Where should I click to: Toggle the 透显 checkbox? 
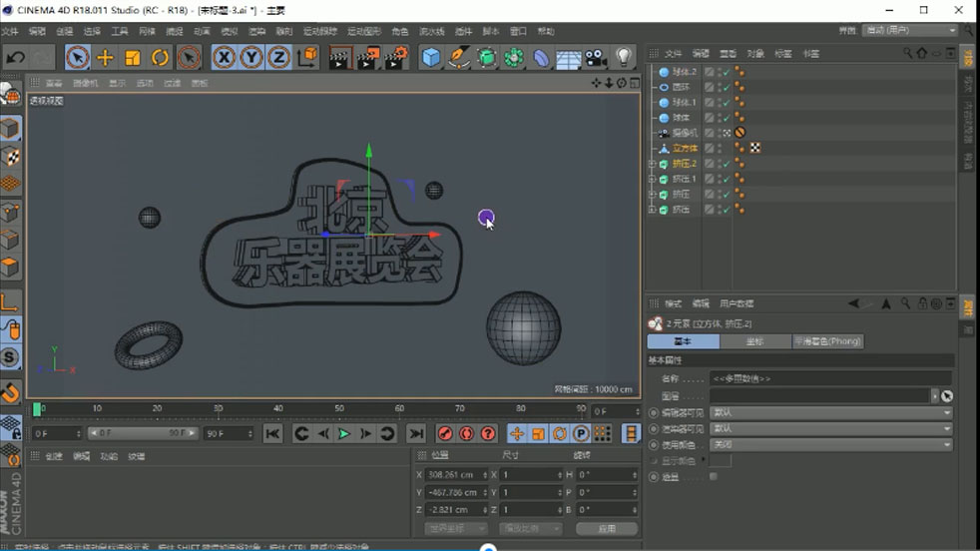(x=714, y=476)
